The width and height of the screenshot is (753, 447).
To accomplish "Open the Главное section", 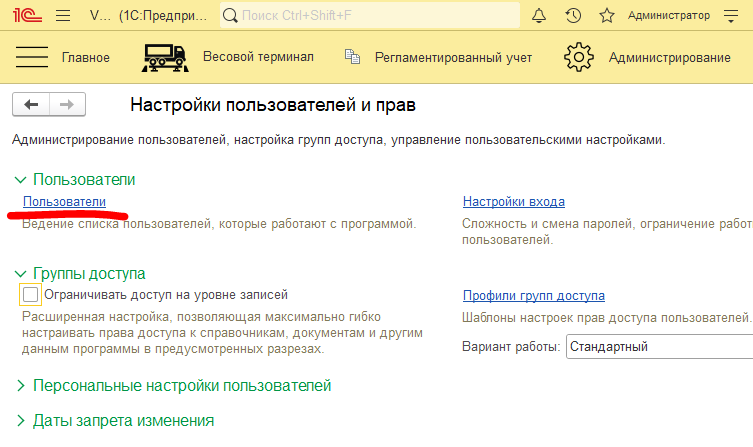I will click(85, 58).
